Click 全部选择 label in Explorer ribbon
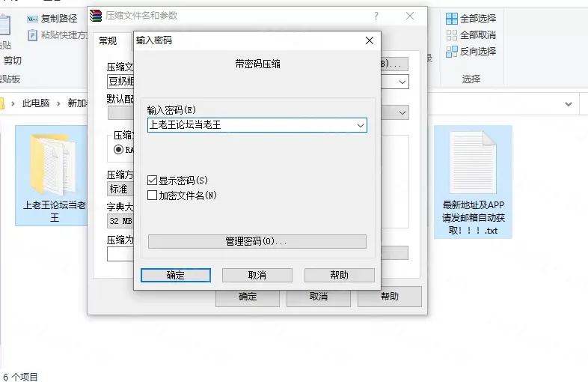Image resolution: width=588 pixels, height=382 pixels. 478,19
